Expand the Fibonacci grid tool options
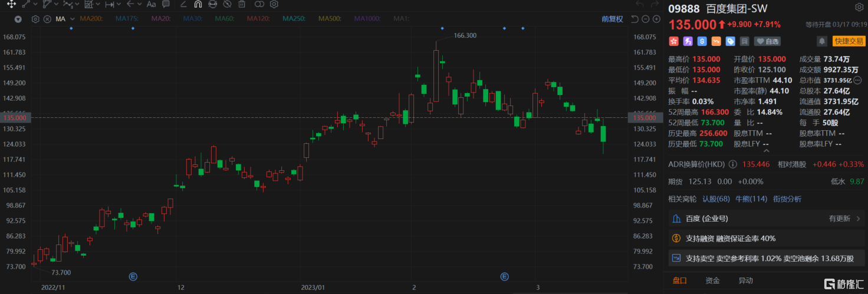 98,4
